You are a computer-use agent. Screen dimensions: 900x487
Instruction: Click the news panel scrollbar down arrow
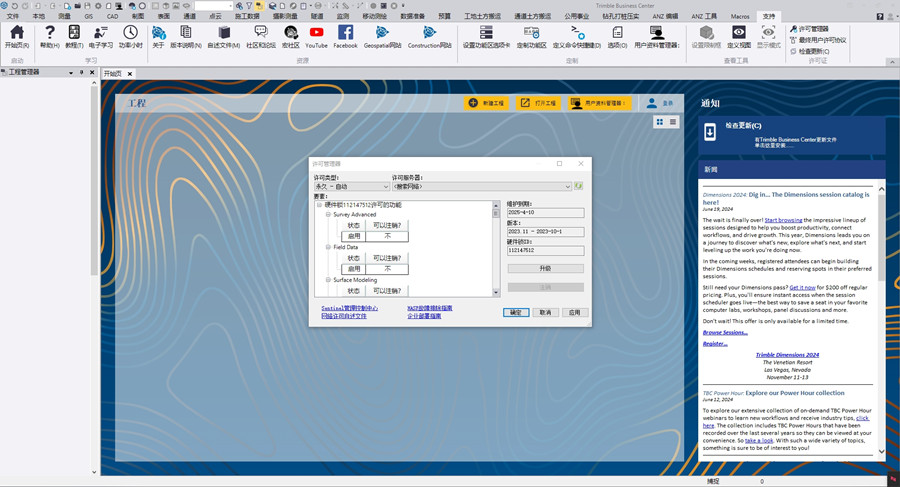[x=882, y=452]
